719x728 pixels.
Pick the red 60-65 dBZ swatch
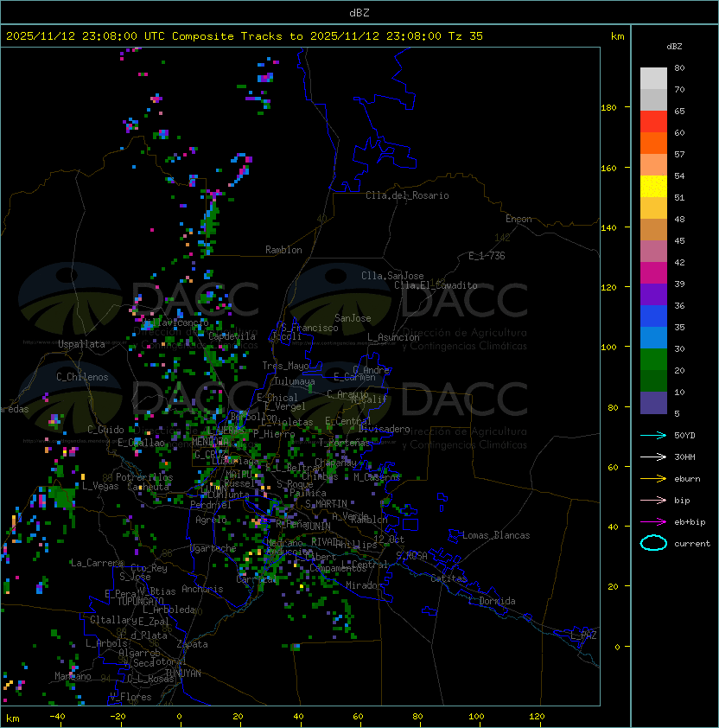click(x=653, y=122)
